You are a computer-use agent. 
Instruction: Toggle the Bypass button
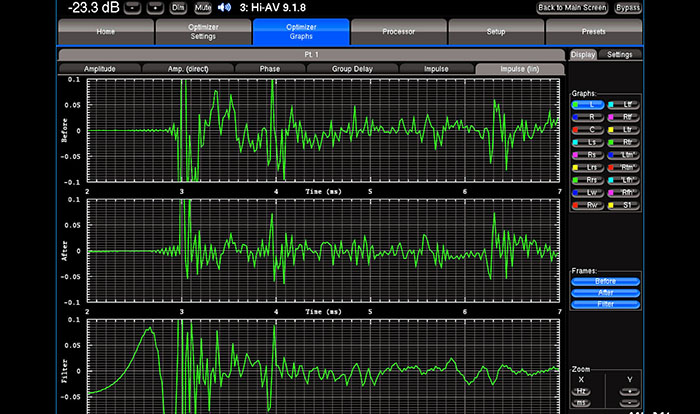click(628, 8)
